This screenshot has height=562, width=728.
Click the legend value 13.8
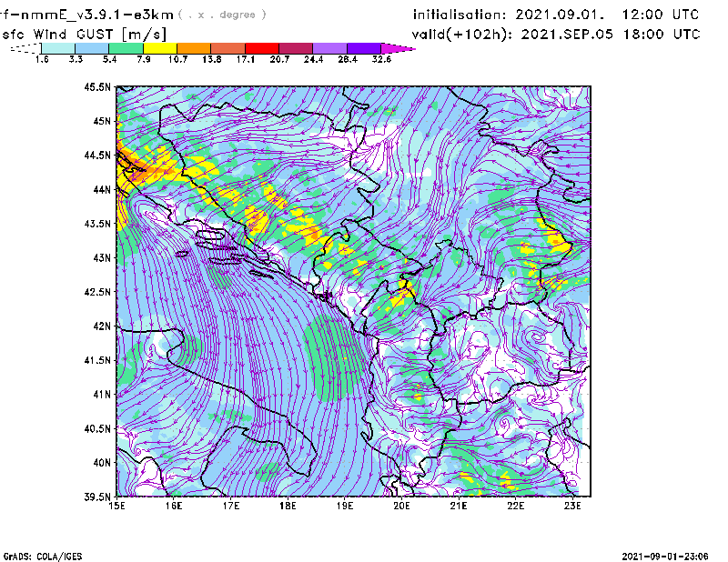pyautogui.click(x=212, y=59)
